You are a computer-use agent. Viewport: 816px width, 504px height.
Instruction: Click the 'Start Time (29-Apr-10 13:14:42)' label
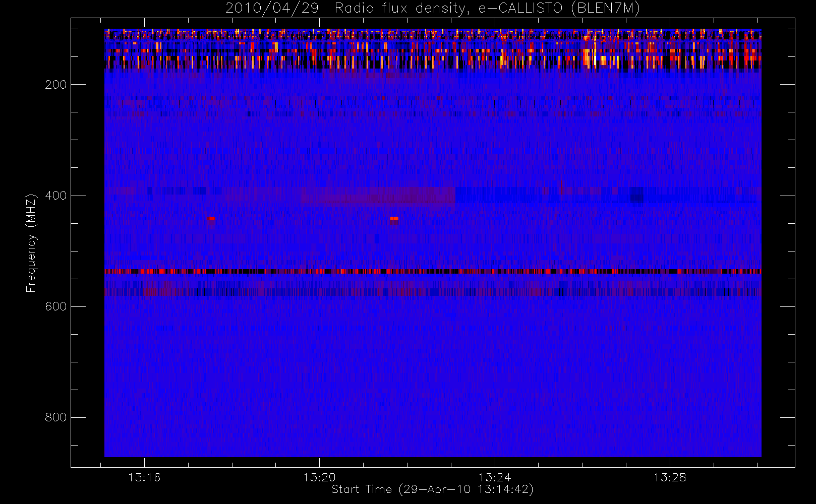click(x=432, y=489)
